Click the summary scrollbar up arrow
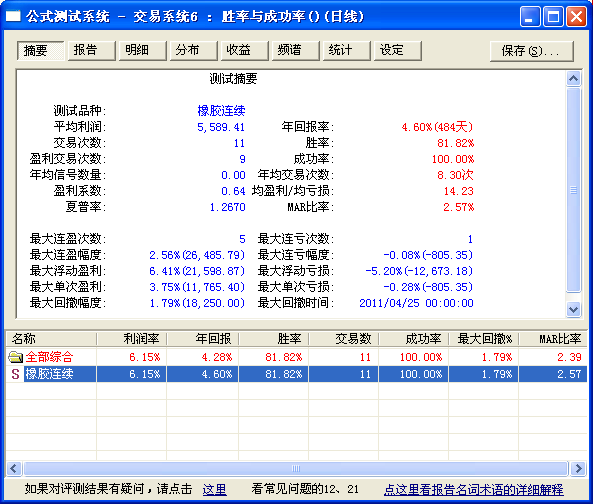This screenshot has height=504, width=593. click(x=573, y=79)
